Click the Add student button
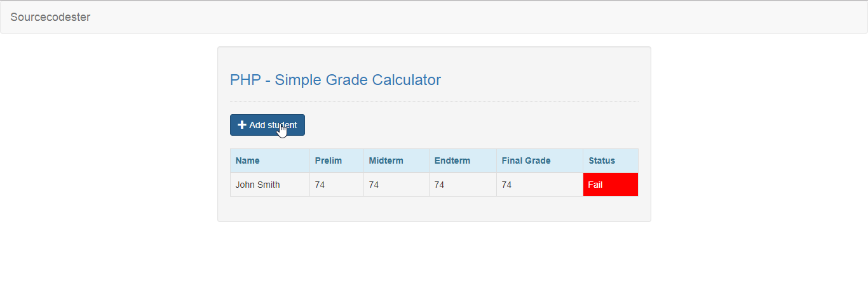This screenshot has width=868, height=281. (x=268, y=125)
